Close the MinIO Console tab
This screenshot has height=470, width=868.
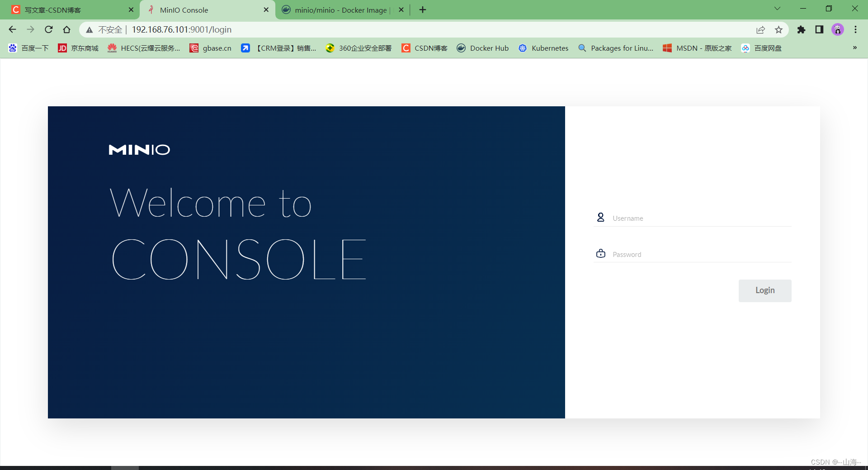tap(266, 9)
